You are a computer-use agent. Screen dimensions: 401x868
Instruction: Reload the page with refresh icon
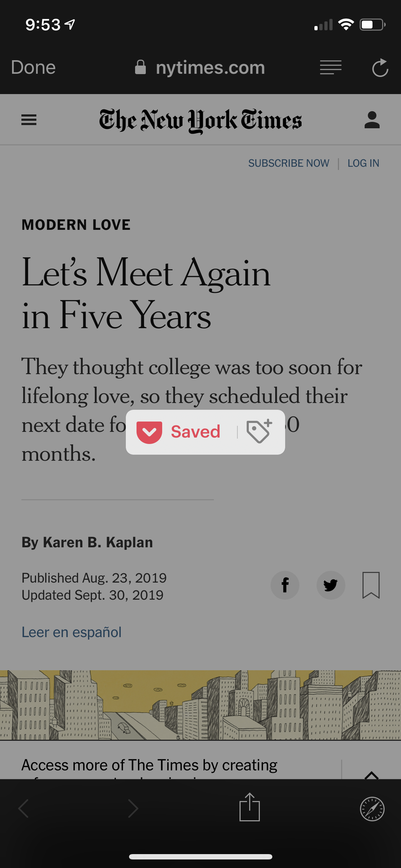(380, 68)
